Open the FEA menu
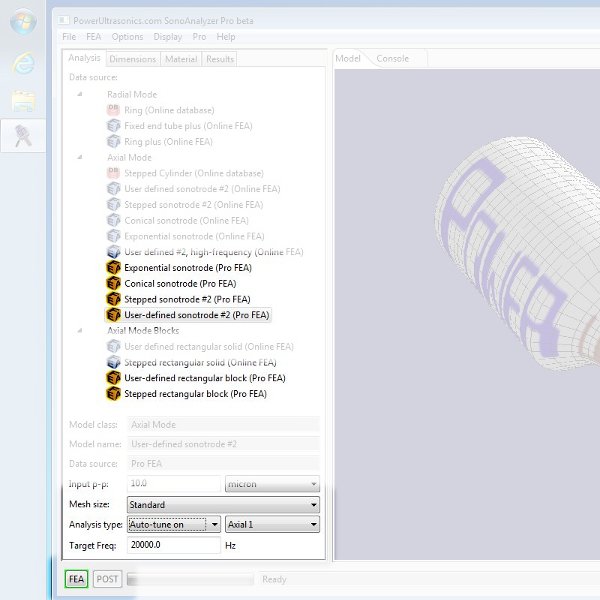 pyautogui.click(x=93, y=37)
